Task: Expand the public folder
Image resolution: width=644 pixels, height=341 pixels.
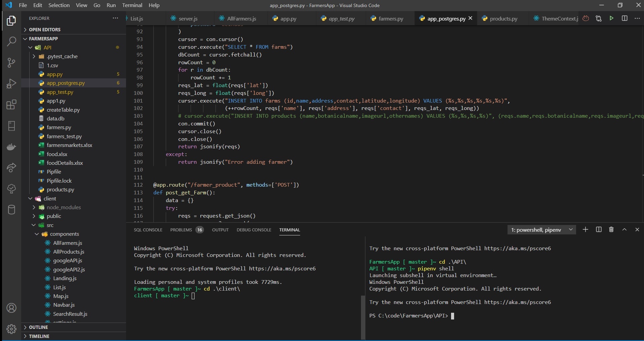Action: pyautogui.click(x=74, y=216)
